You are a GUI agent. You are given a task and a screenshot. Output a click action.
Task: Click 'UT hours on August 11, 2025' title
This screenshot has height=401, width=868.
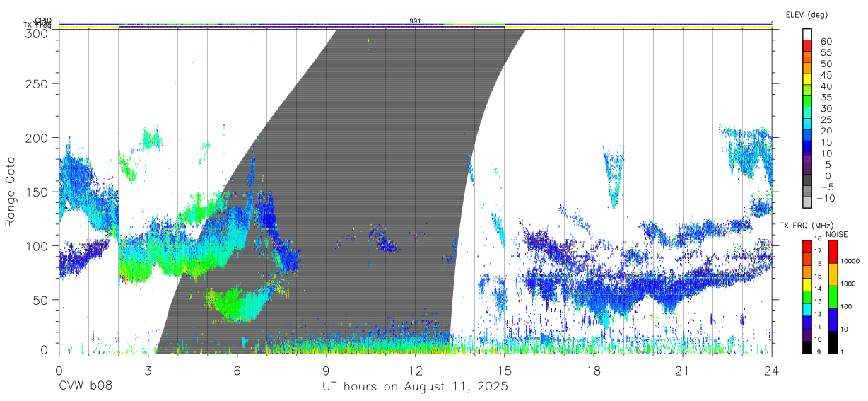tap(415, 386)
